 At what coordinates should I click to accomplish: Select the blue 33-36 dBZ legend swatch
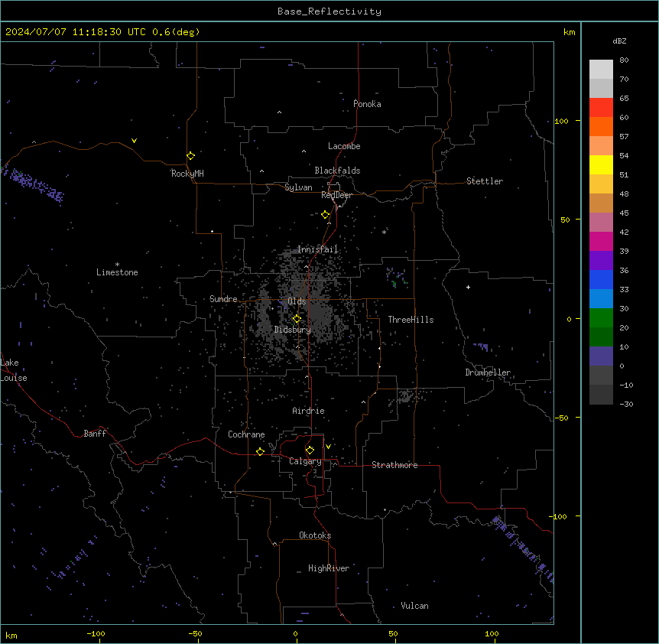(x=601, y=279)
